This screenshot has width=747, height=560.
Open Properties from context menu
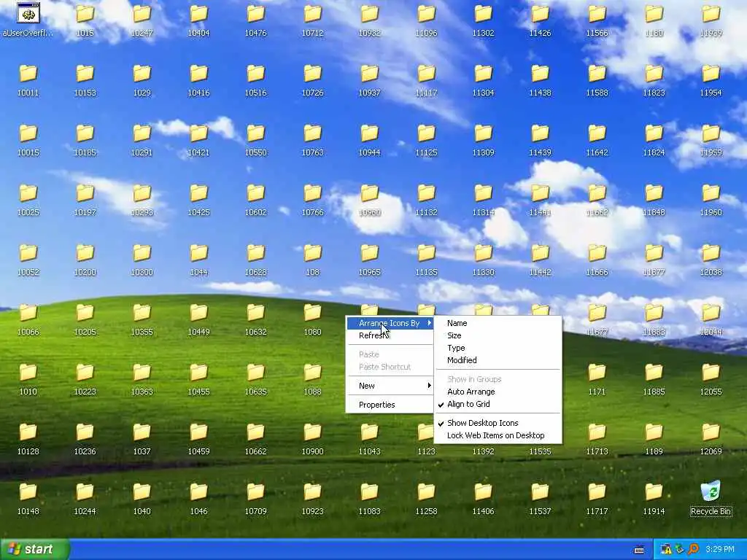tap(390, 405)
